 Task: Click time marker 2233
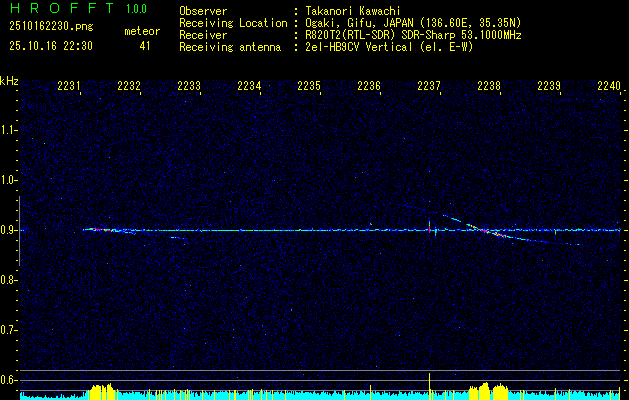[189, 86]
